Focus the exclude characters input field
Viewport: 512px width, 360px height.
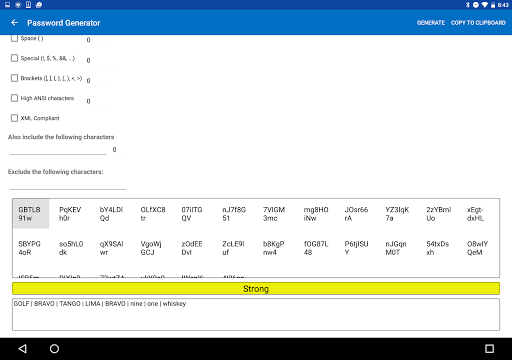(68, 184)
